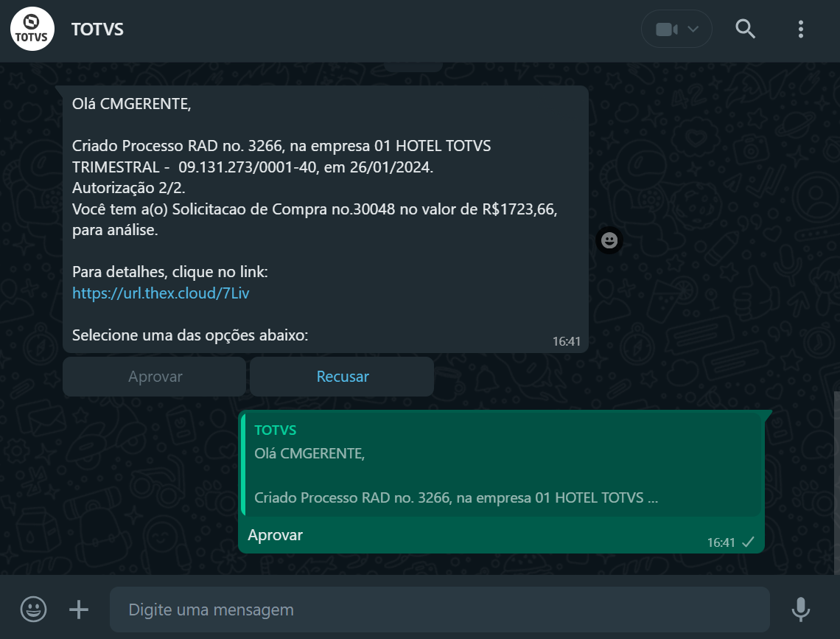Open the attachment plus menu
Screen dimensions: 840x639
[79, 610]
